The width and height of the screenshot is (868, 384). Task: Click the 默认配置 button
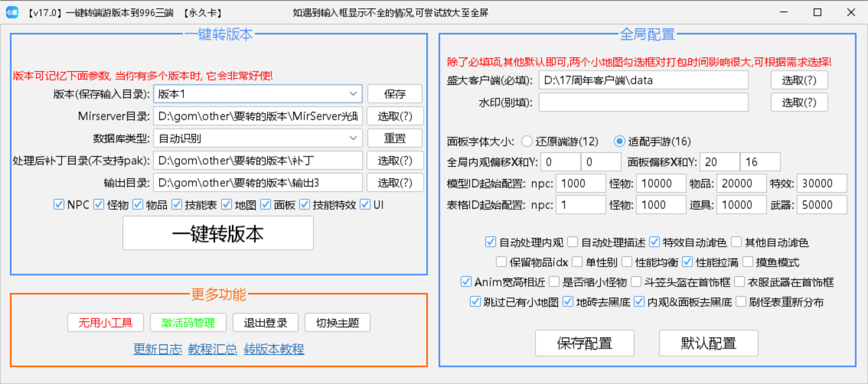(708, 343)
